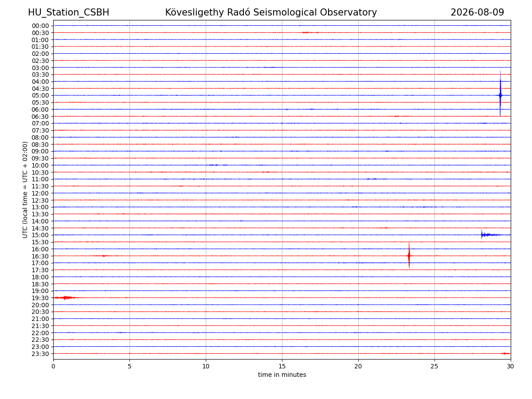Click the 23:30 time label
532x399 pixels.
pyautogui.click(x=40, y=354)
